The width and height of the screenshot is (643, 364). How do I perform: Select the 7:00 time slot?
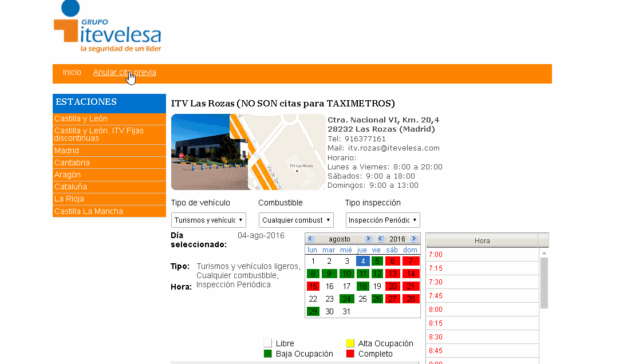pos(482,255)
